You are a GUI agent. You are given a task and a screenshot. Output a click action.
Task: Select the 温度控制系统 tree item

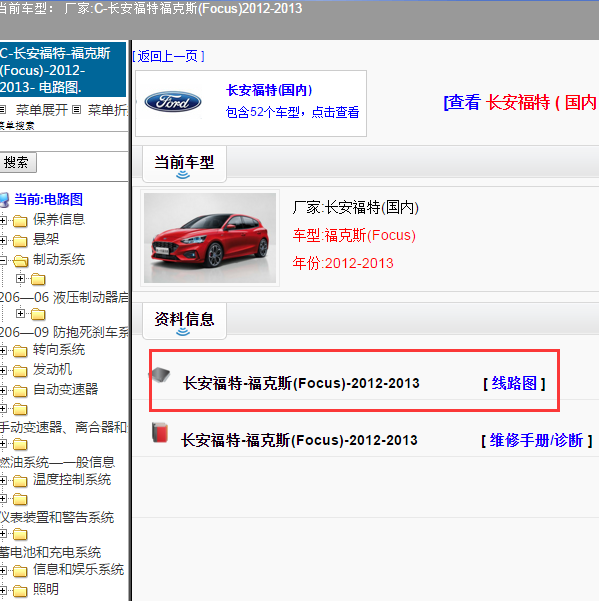[x=72, y=479]
